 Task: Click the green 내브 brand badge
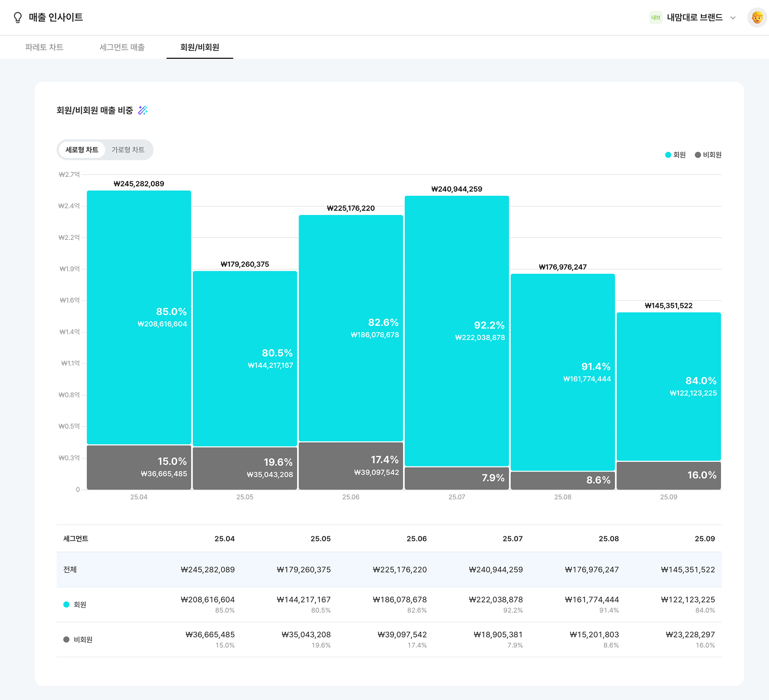pos(656,18)
